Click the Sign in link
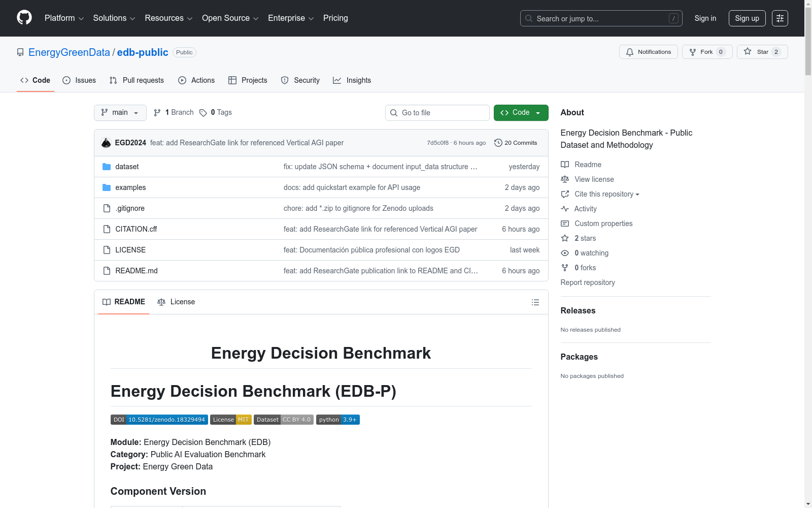The width and height of the screenshot is (812, 508). click(x=705, y=18)
